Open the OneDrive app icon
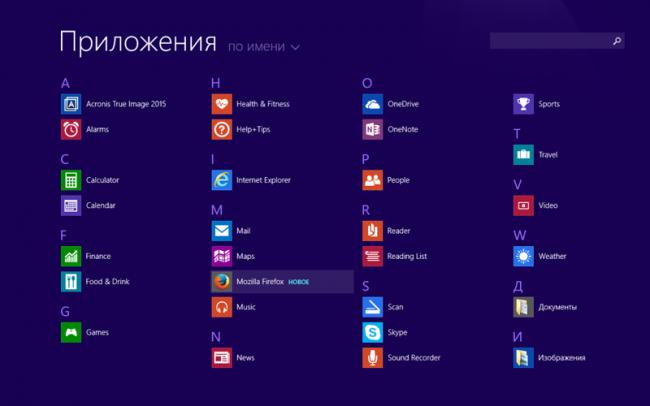This screenshot has height=406, width=650. click(x=372, y=104)
